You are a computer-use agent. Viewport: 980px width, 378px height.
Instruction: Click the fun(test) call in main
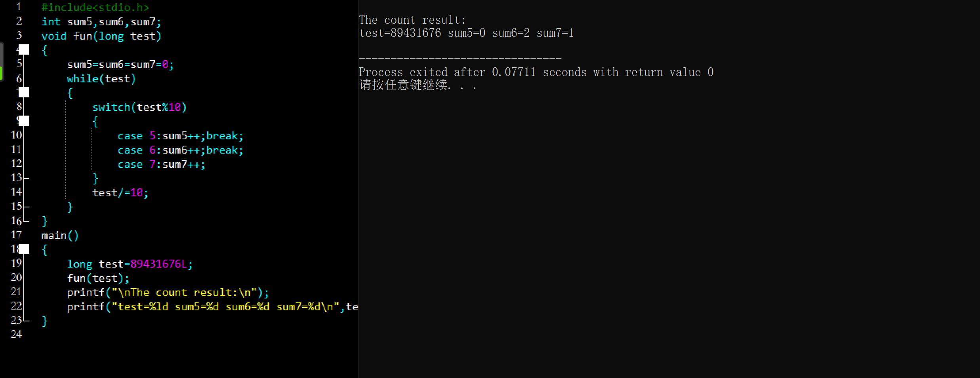pyautogui.click(x=98, y=278)
